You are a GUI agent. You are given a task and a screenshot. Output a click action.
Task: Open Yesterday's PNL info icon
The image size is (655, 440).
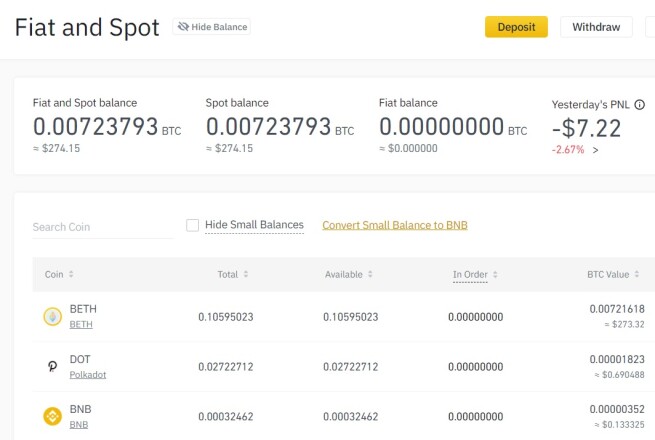[x=640, y=104]
